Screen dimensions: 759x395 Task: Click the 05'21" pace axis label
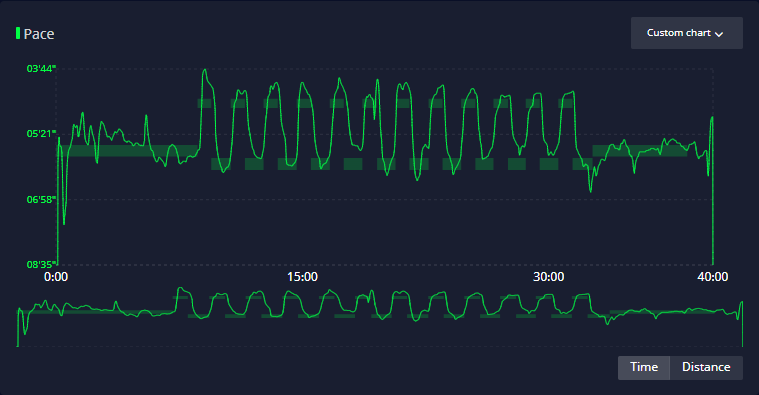coord(41,134)
